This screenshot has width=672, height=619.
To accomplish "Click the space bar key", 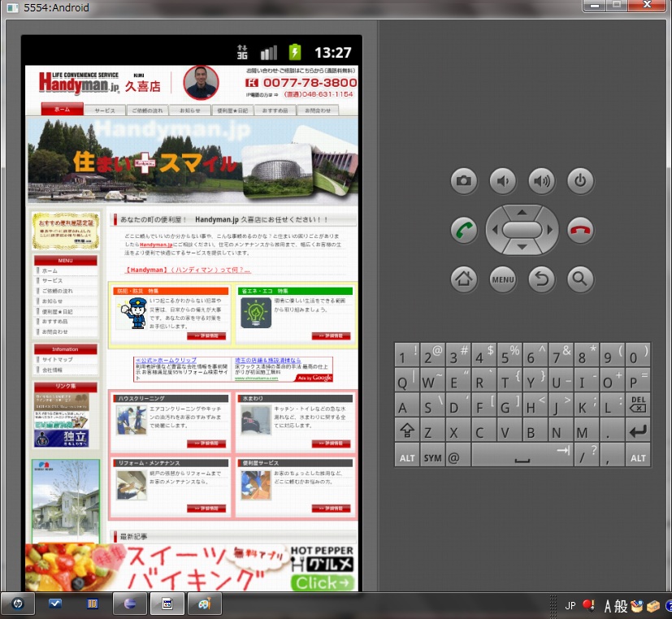I will pyautogui.click(x=522, y=457).
